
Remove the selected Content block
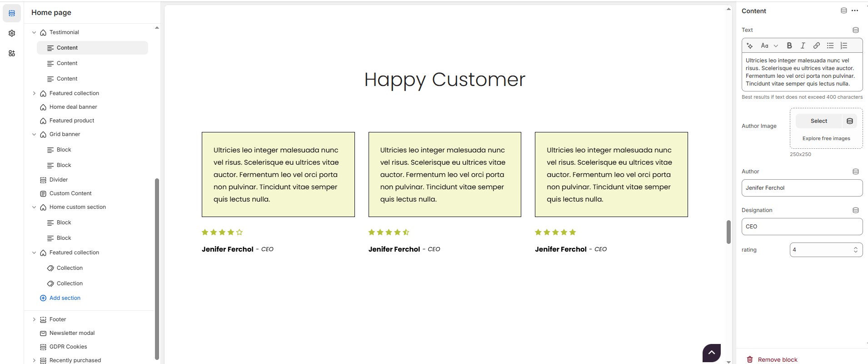tap(773, 359)
